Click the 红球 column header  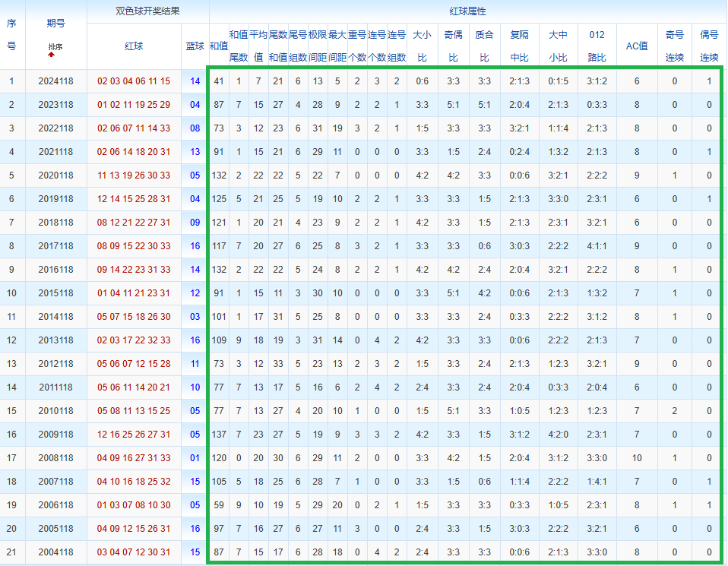coord(134,46)
